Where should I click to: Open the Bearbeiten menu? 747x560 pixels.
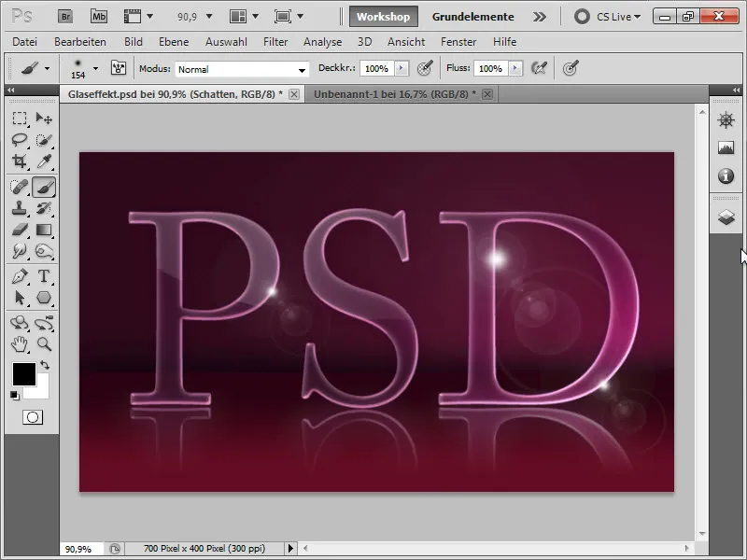point(80,42)
